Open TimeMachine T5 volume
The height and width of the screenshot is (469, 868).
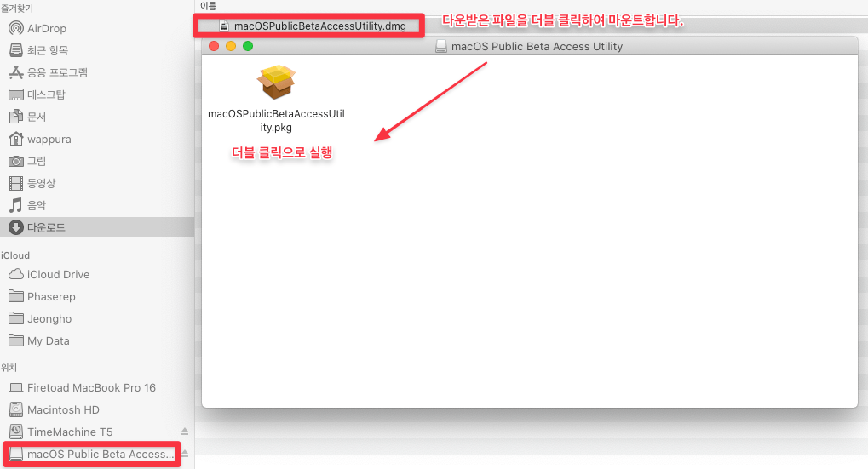point(70,432)
